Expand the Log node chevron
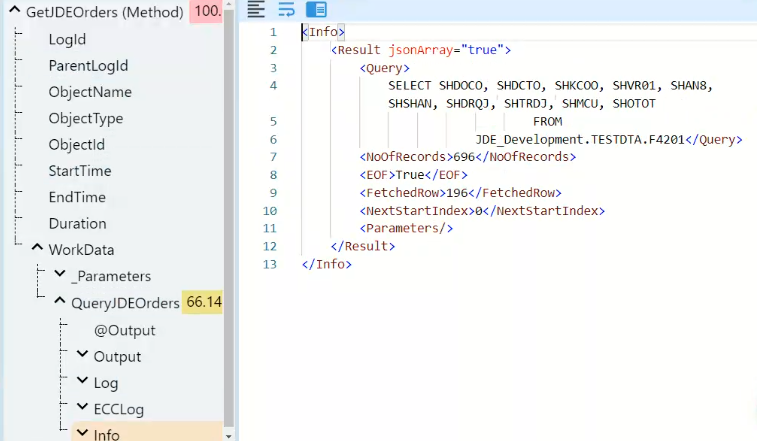 (x=83, y=381)
